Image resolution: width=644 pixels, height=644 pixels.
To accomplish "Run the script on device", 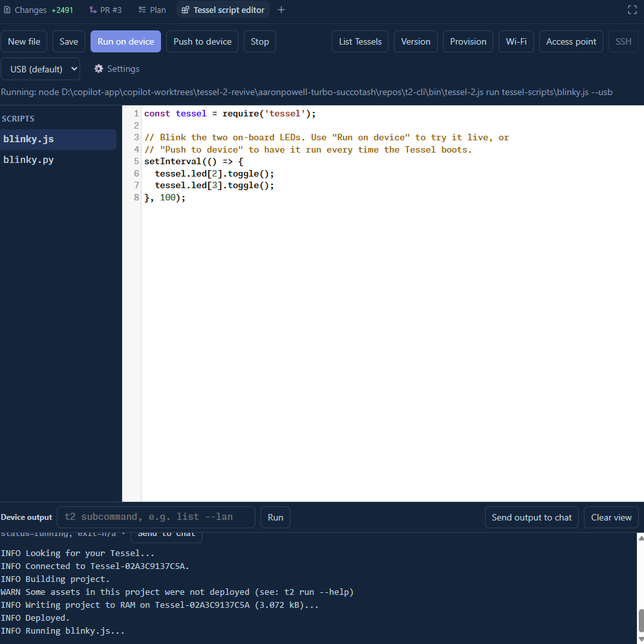I will point(125,41).
